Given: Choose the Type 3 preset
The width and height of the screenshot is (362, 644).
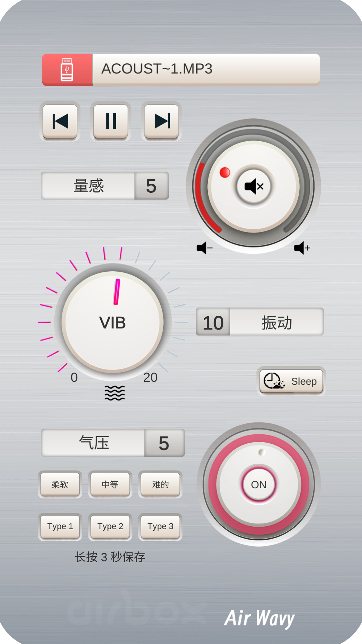Looking at the screenshot, I should pos(160,526).
